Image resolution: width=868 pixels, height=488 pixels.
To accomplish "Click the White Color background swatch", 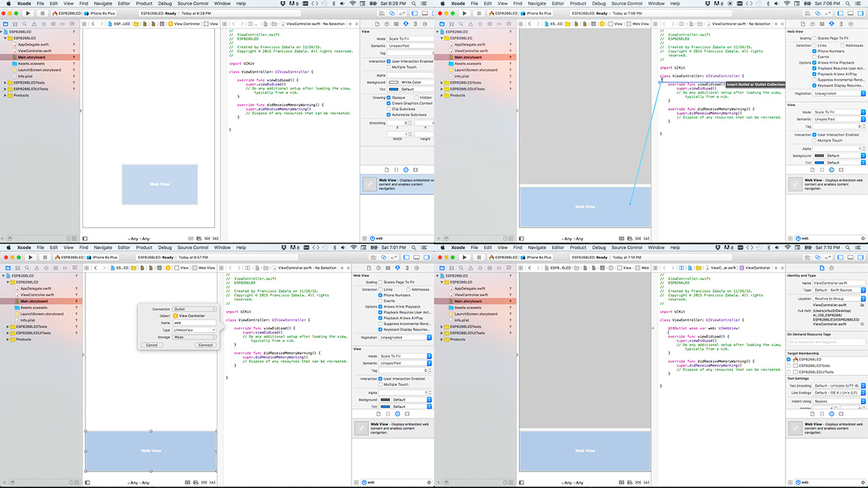I will [x=394, y=82].
